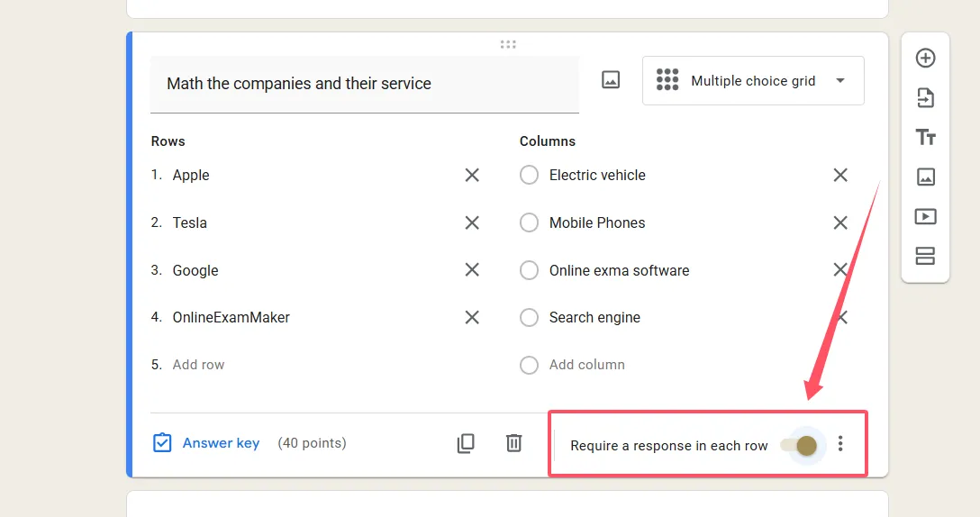Remove the Apple row
Image resolution: width=980 pixels, height=517 pixels.
pyautogui.click(x=472, y=176)
